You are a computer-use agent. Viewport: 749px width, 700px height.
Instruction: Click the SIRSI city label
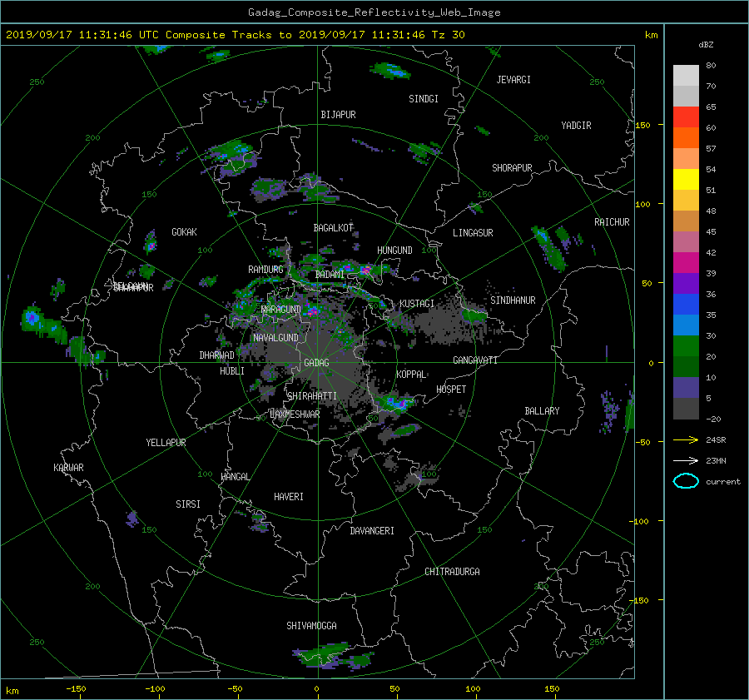(x=188, y=504)
